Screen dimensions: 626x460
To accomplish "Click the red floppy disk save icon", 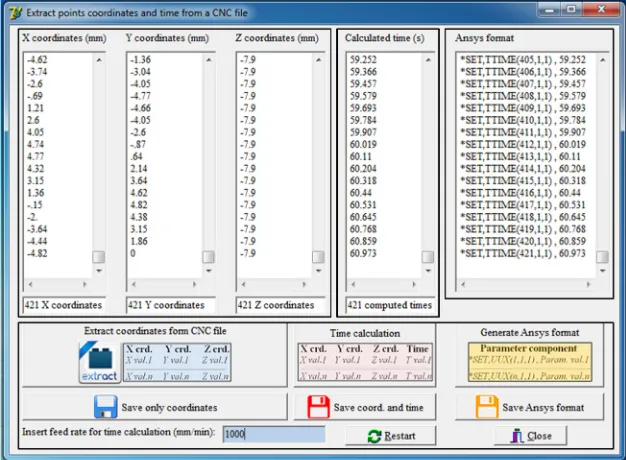I will [x=319, y=407].
